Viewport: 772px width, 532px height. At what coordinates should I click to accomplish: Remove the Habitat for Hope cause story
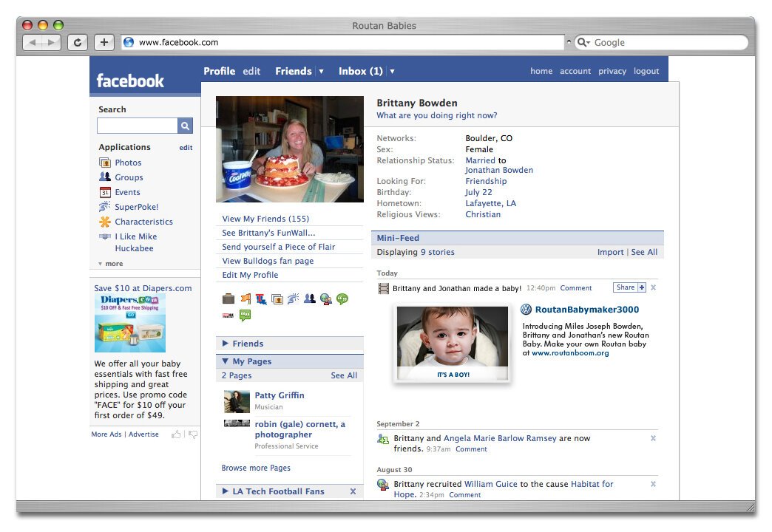[x=654, y=484]
